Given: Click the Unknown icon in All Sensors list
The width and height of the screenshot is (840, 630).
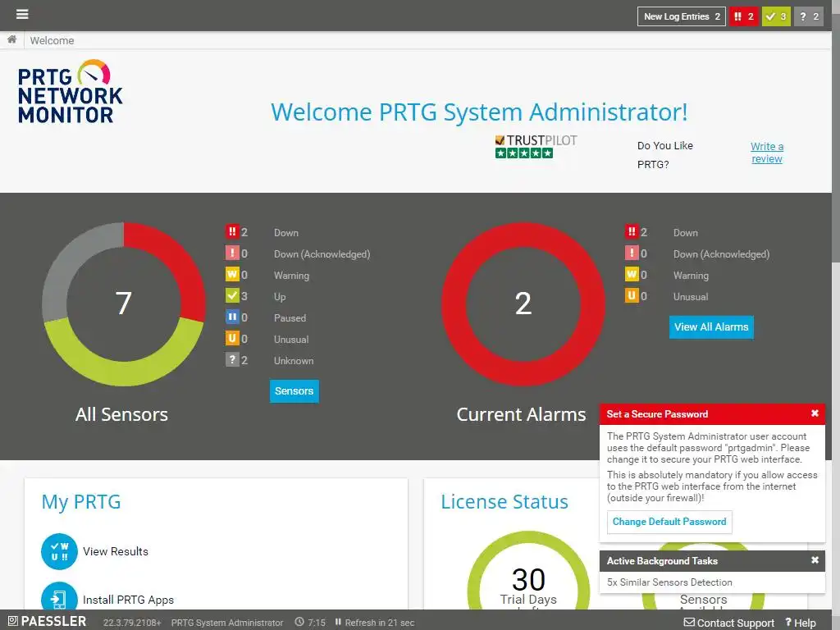Looking at the screenshot, I should coord(232,359).
